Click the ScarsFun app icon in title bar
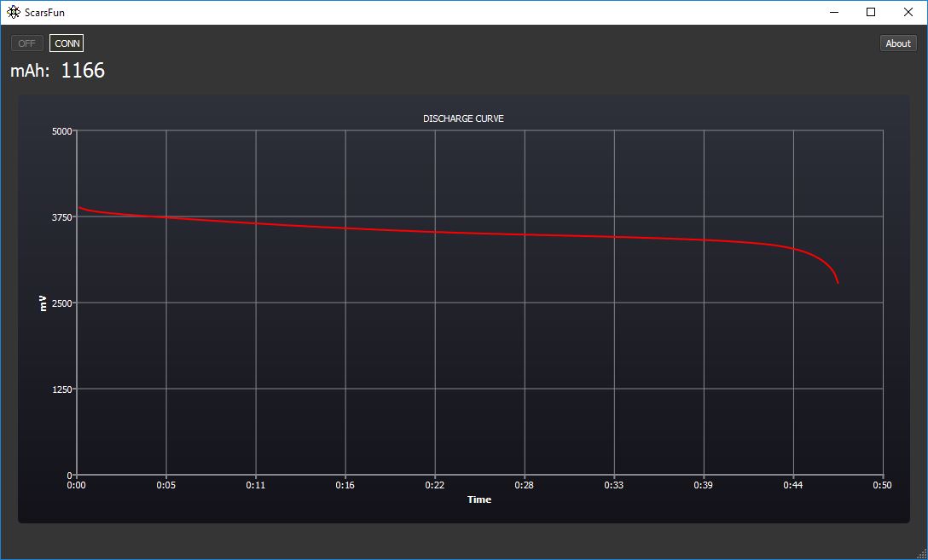Screen dimensions: 928x560 (14, 13)
